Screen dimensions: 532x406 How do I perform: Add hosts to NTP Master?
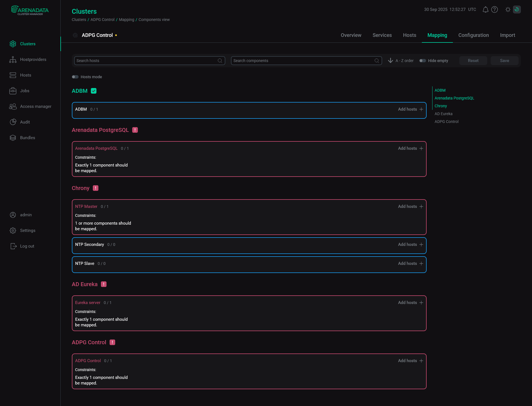(x=410, y=206)
